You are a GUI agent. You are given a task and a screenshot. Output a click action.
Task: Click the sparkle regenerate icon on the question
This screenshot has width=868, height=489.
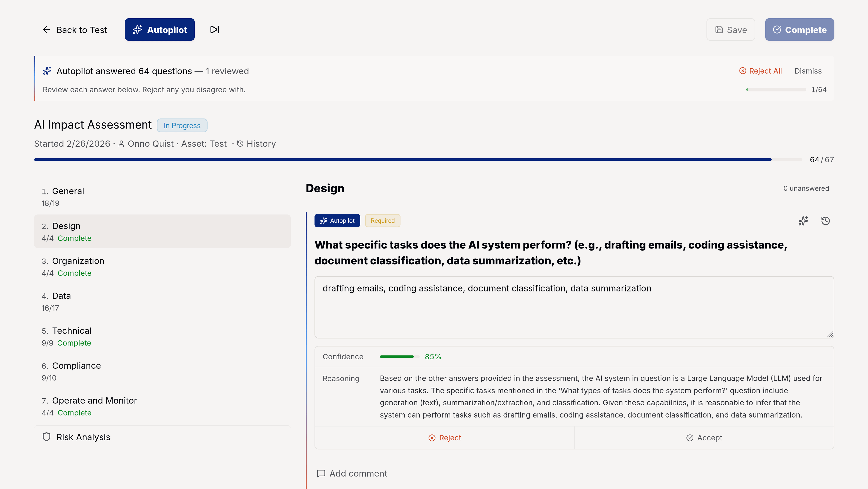803,221
